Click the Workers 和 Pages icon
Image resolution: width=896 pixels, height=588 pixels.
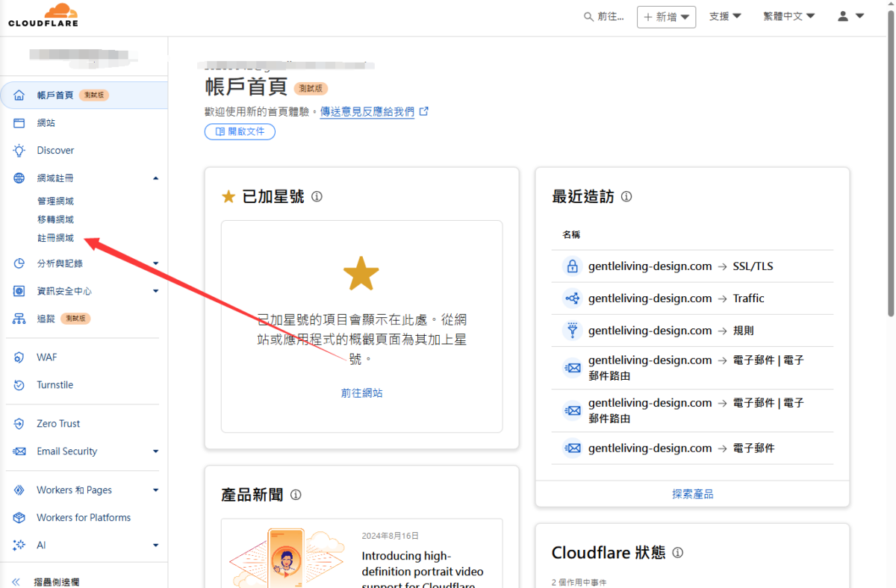[x=19, y=490]
